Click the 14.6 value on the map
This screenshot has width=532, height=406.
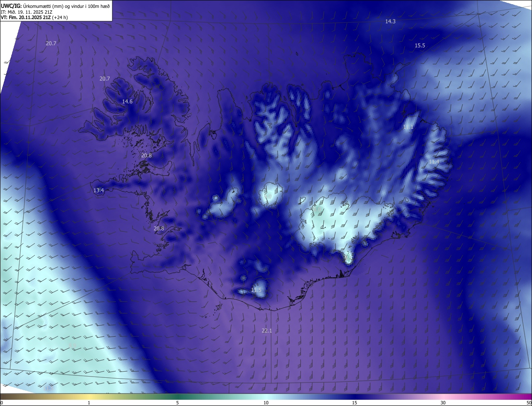(127, 102)
